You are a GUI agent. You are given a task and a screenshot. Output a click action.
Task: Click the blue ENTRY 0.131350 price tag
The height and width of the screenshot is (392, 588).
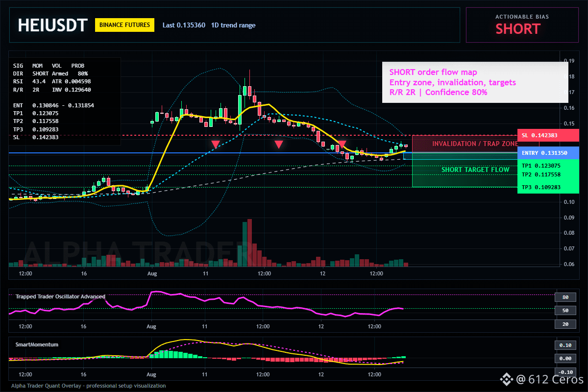[x=548, y=153]
